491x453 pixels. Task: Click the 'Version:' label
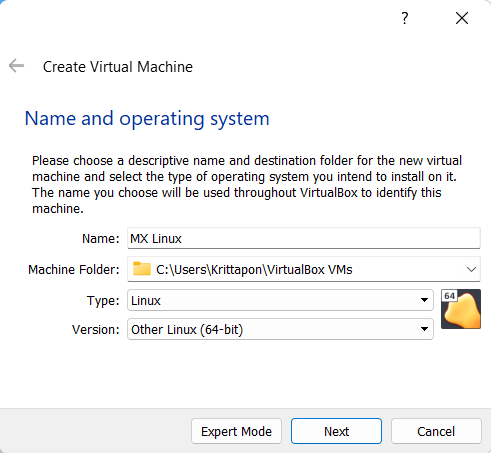pyautogui.click(x=96, y=330)
